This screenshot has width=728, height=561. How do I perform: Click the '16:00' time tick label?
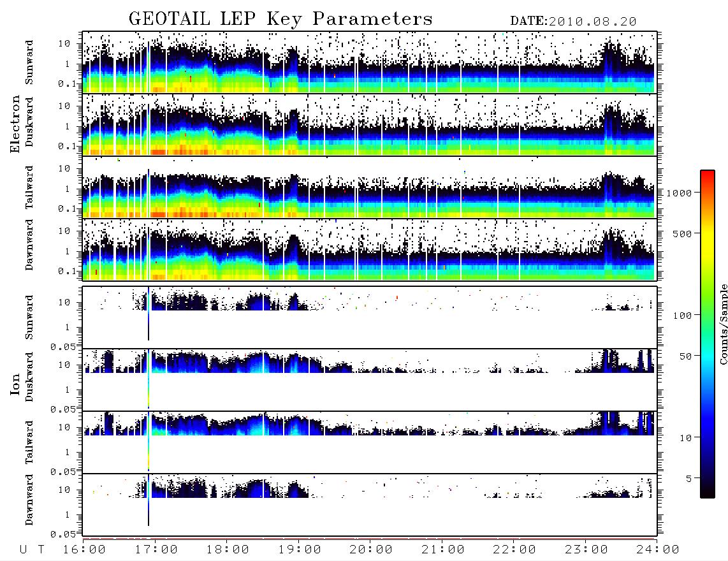(84, 550)
